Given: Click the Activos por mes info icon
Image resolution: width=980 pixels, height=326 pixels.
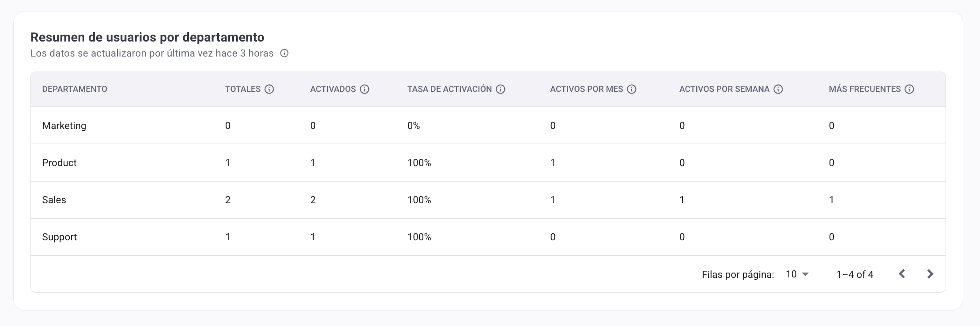Looking at the screenshot, I should 632,89.
